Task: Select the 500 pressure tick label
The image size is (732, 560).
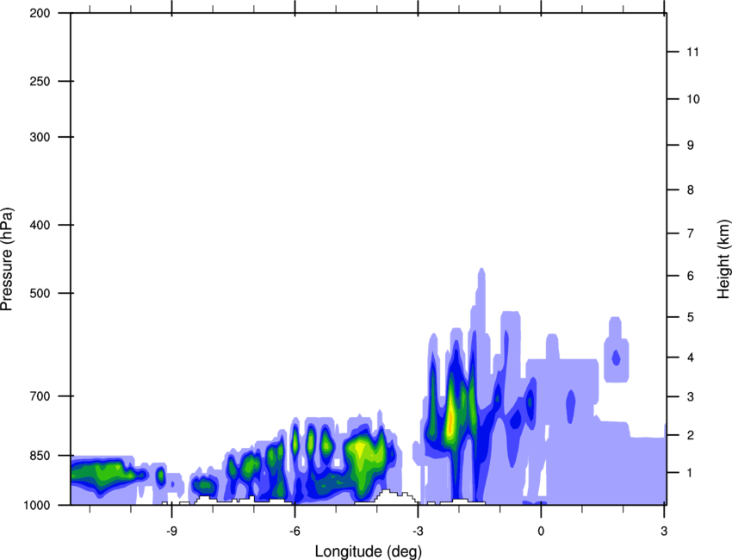Action: 40,293
